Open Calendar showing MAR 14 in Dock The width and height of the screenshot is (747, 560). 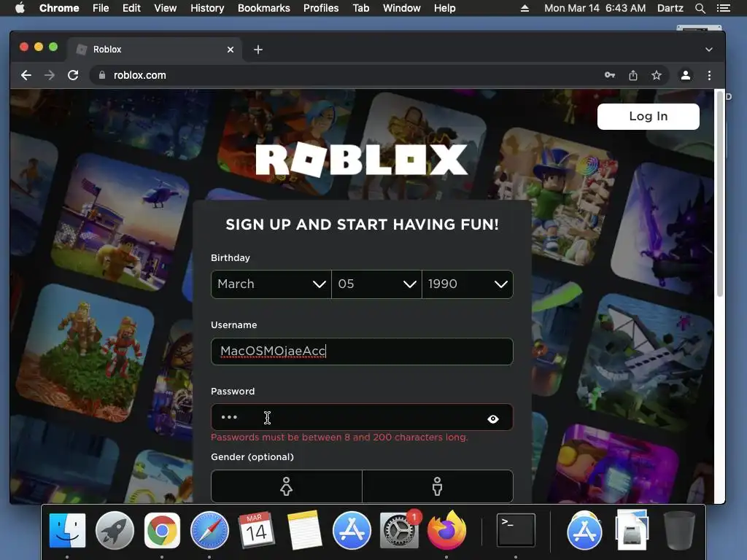click(x=256, y=531)
